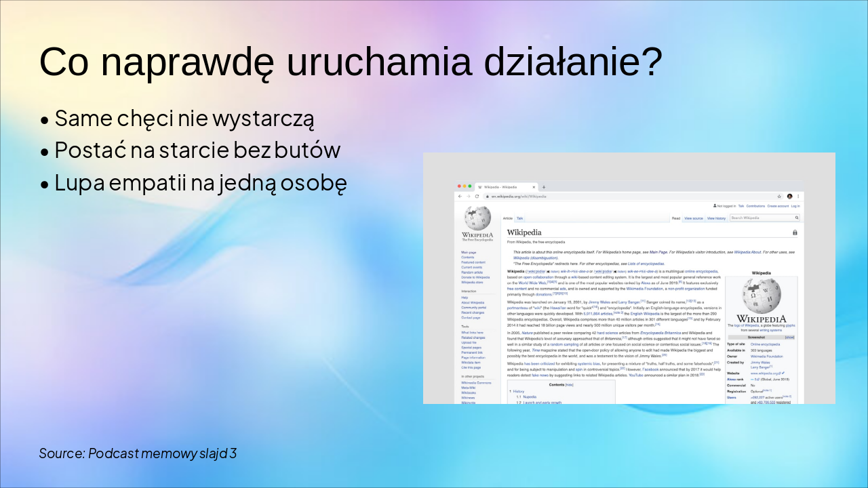Open the three-dot Chrome menu icon
The height and width of the screenshot is (488, 868).
click(x=798, y=195)
